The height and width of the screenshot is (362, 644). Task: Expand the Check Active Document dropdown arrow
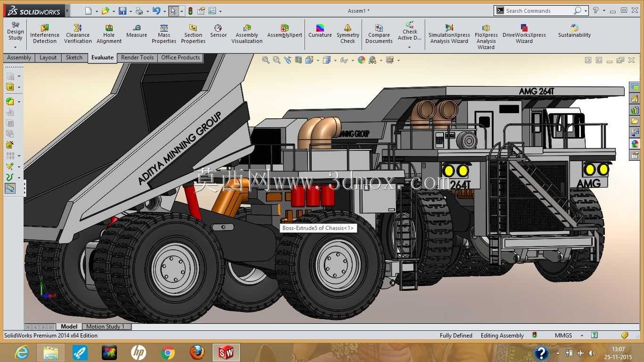409,47
